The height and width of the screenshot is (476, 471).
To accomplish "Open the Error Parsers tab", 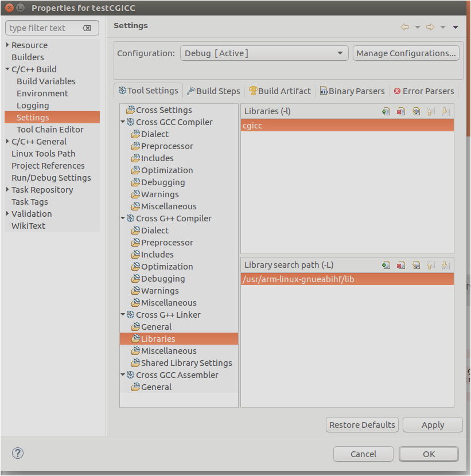I will point(423,91).
